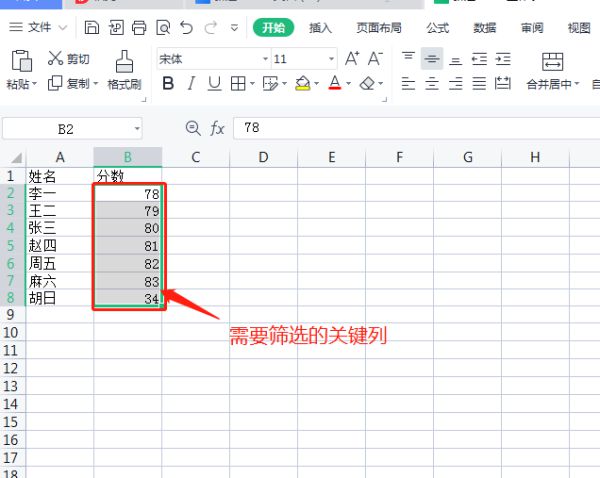Select row 9 header
This screenshot has width=600, height=478.
[x=11, y=315]
